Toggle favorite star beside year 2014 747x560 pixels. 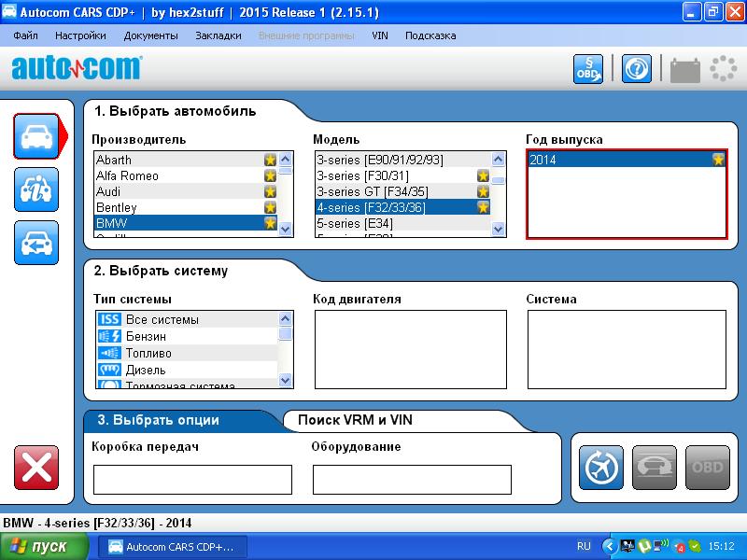coord(718,160)
